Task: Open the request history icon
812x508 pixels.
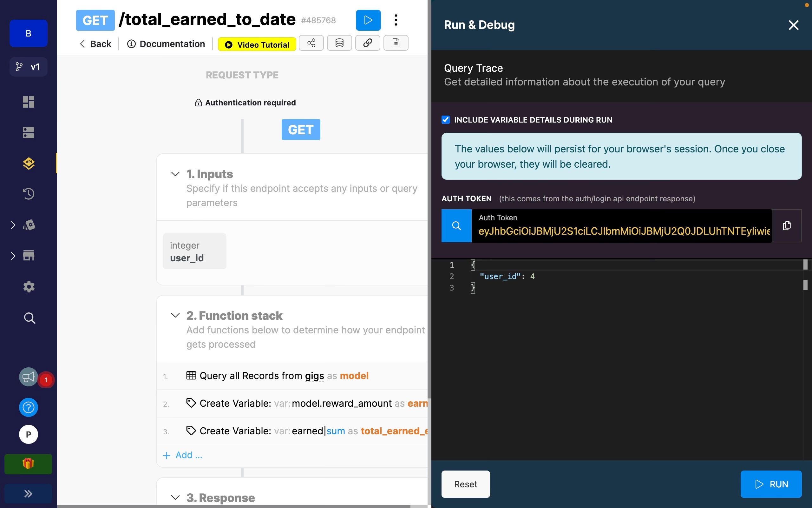Action: point(29,194)
